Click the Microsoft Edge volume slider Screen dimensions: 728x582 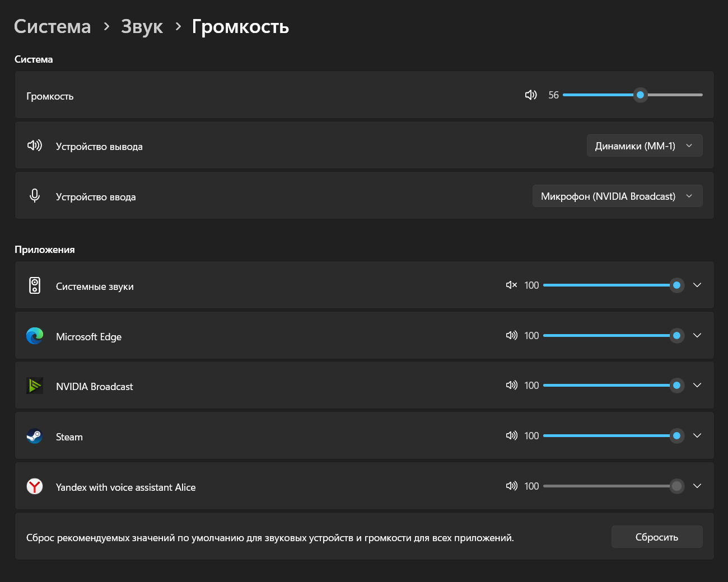[x=614, y=335]
